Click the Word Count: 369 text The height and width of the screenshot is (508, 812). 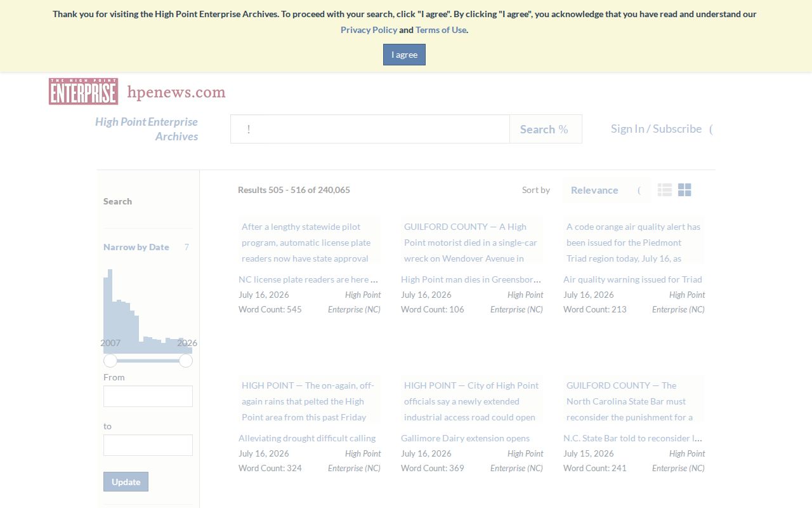pyautogui.click(x=433, y=468)
